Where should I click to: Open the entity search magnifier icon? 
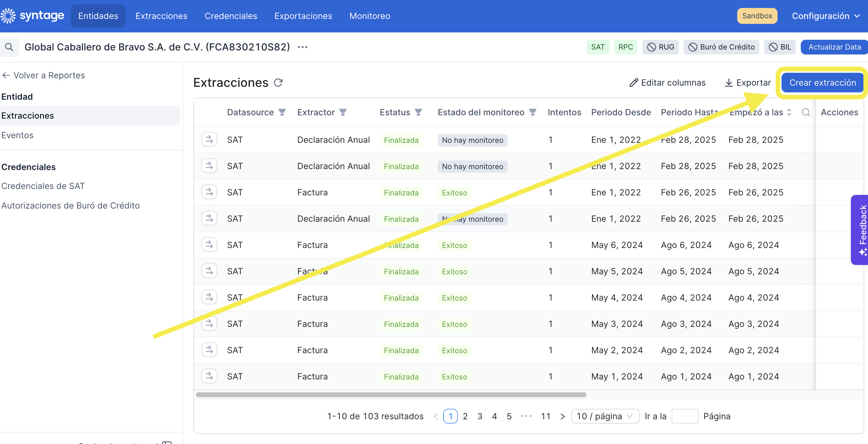9,47
